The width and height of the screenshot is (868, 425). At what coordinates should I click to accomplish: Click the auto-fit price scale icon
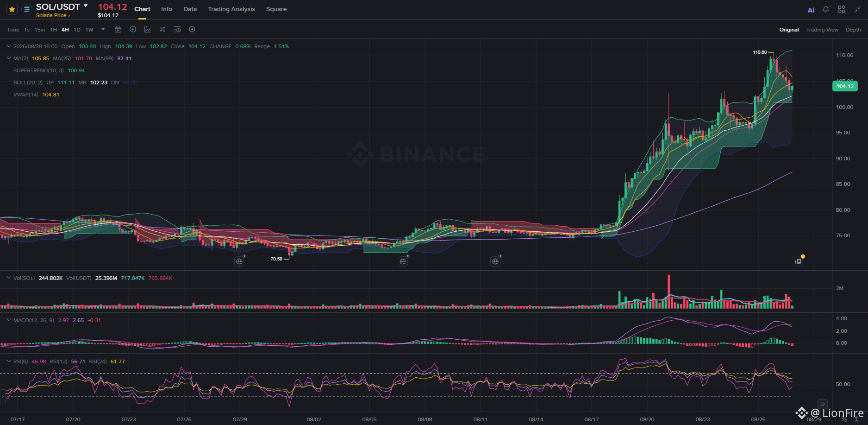pyautogui.click(x=856, y=419)
